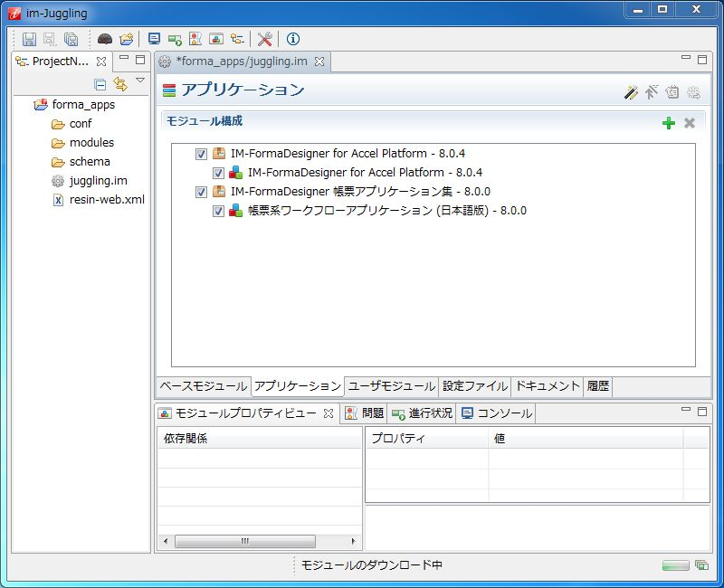Image resolution: width=724 pixels, height=588 pixels.
Task: Open 問題 view tab
Action: 365,413
